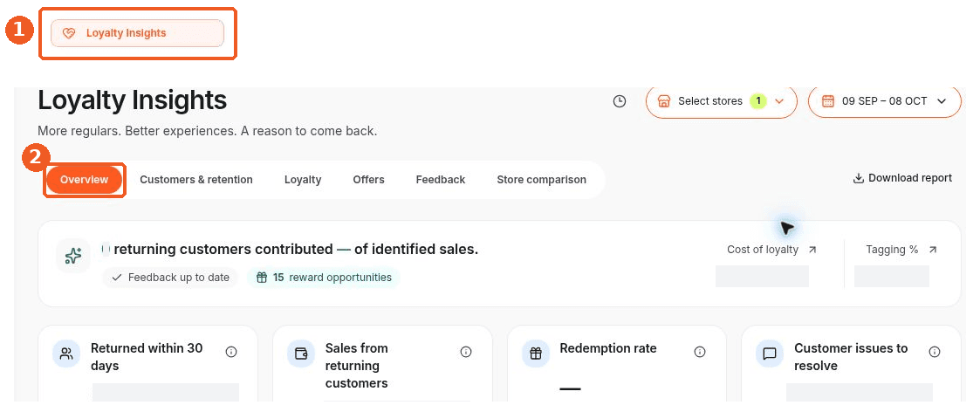
Task: Click the sparkle AI summary icon
Action: tap(73, 256)
